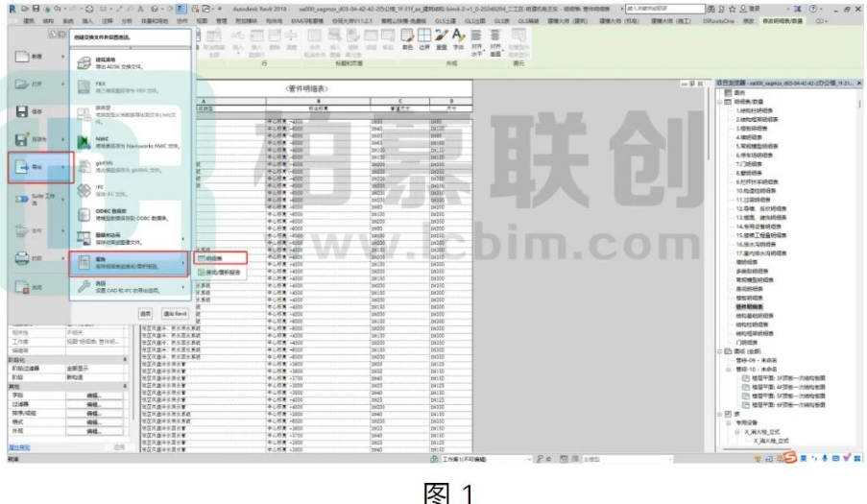This screenshot has width=867, height=504.
Task: Click Edit button for Fields property
Action: coord(94,396)
